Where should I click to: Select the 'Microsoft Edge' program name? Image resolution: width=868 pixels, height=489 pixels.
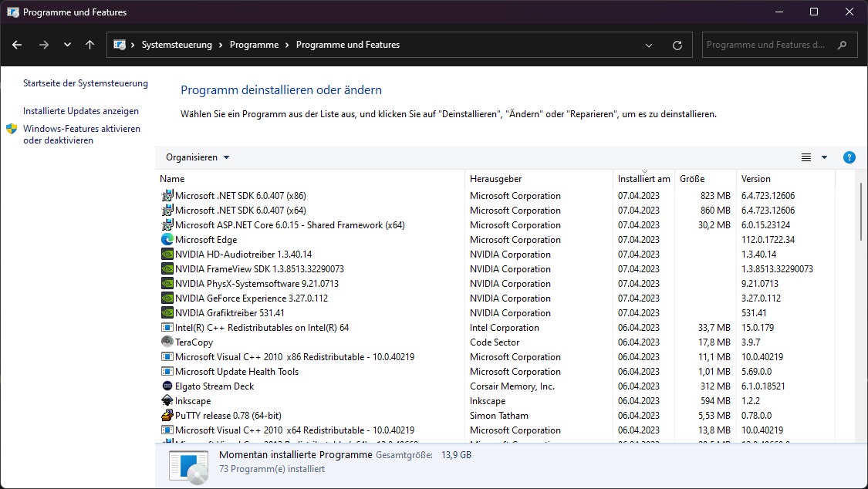pos(206,240)
